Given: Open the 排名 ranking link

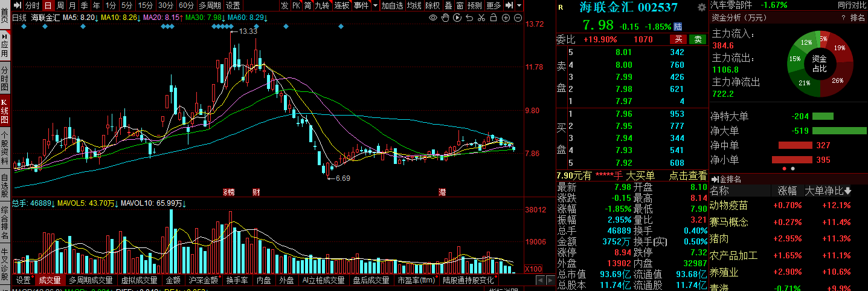Looking at the screenshot, I should (x=858, y=18).
